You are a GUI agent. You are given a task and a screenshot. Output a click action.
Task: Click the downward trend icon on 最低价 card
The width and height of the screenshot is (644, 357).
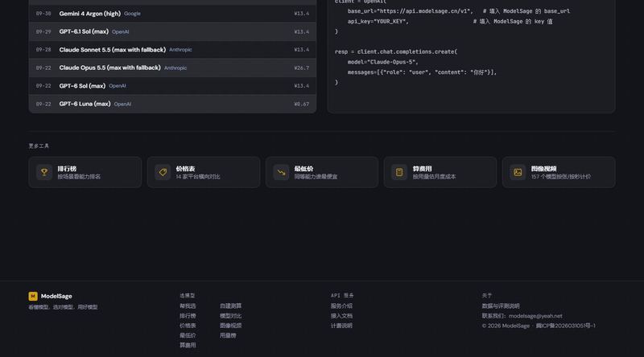tap(281, 172)
